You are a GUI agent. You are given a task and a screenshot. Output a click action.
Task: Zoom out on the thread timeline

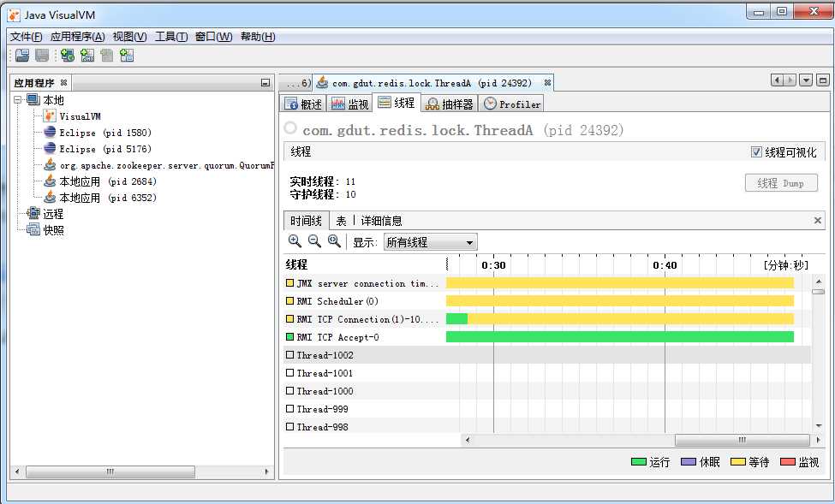pos(314,241)
